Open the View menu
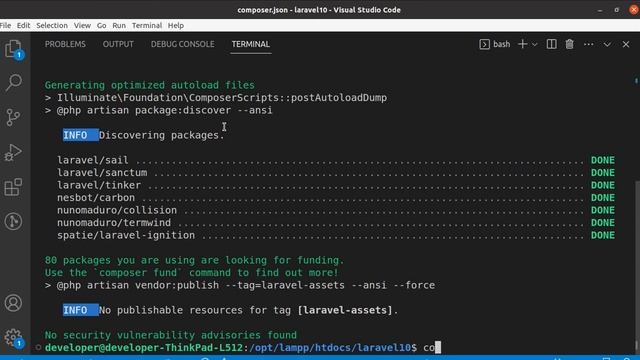Image resolution: width=640 pixels, height=360 pixels. 82,25
